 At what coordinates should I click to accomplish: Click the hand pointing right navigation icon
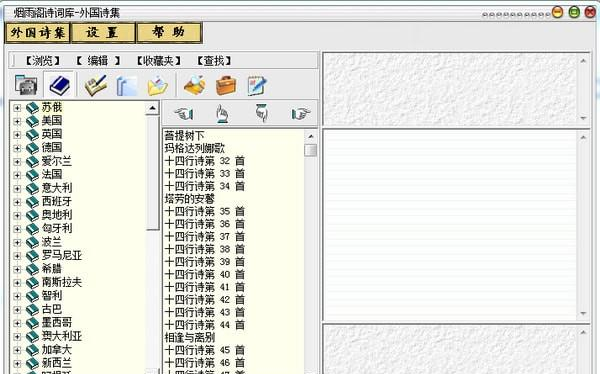pyautogui.click(x=301, y=113)
